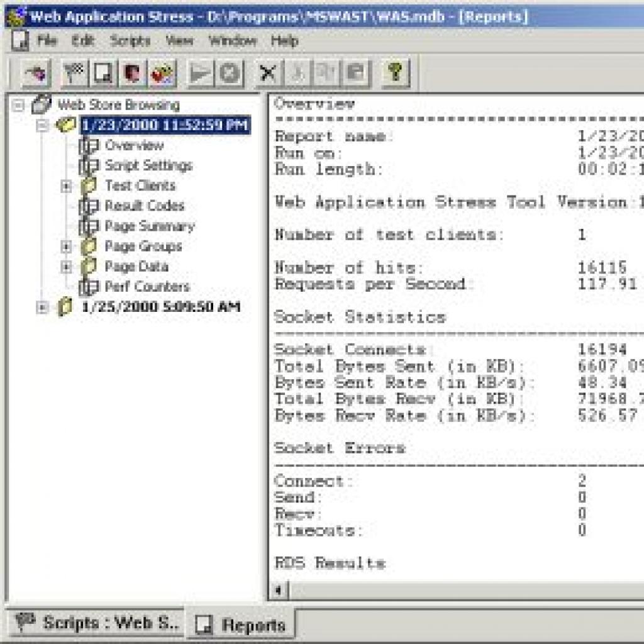Select the Script Settings tree item
Image resolution: width=644 pixels, height=644 pixels.
pyautogui.click(x=148, y=165)
